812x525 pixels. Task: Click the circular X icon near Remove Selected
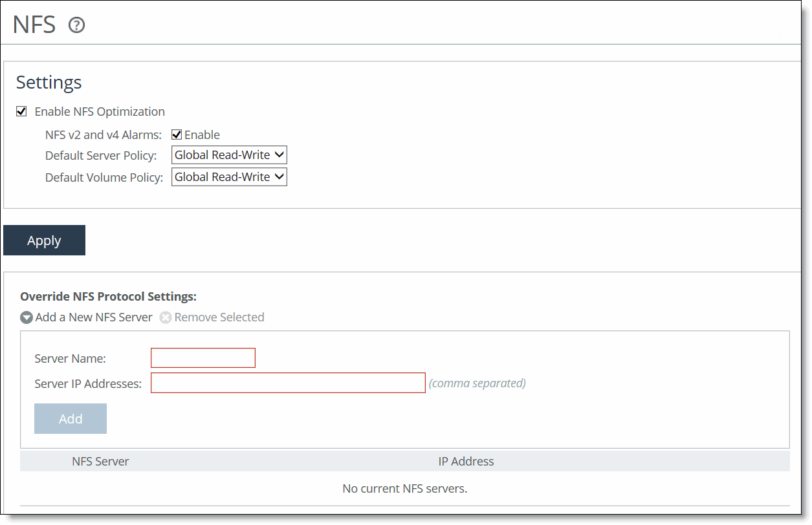[166, 317]
